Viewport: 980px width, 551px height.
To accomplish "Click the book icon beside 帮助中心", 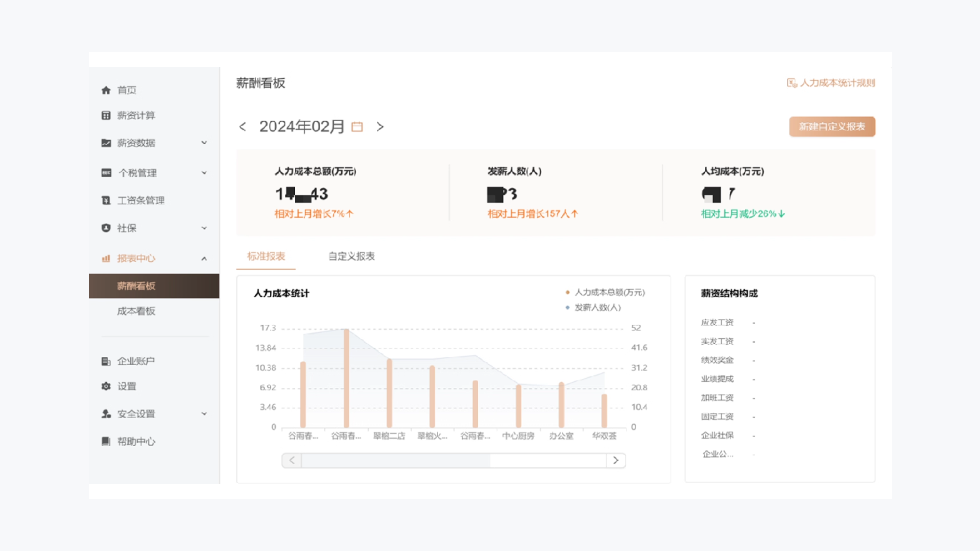I will 106,441.
